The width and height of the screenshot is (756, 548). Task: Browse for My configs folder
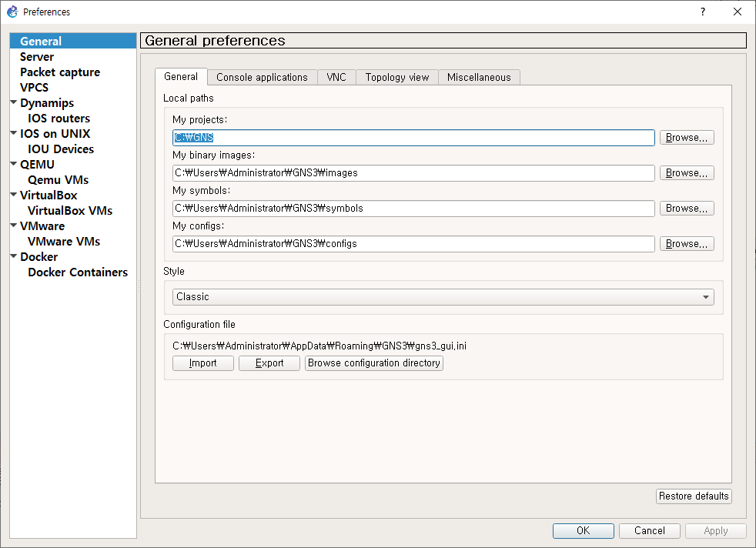pyautogui.click(x=687, y=243)
